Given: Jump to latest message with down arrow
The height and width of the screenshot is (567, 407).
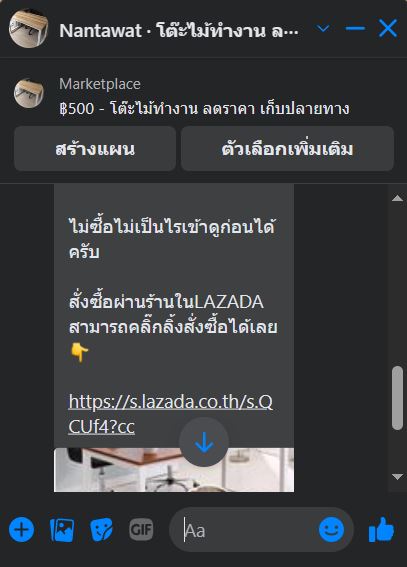Looking at the screenshot, I should coord(204,442).
